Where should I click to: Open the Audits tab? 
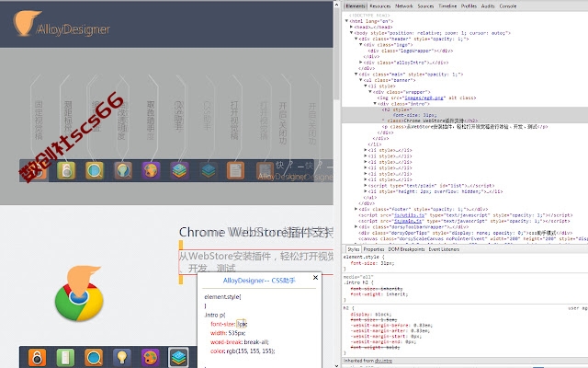pyautogui.click(x=488, y=6)
